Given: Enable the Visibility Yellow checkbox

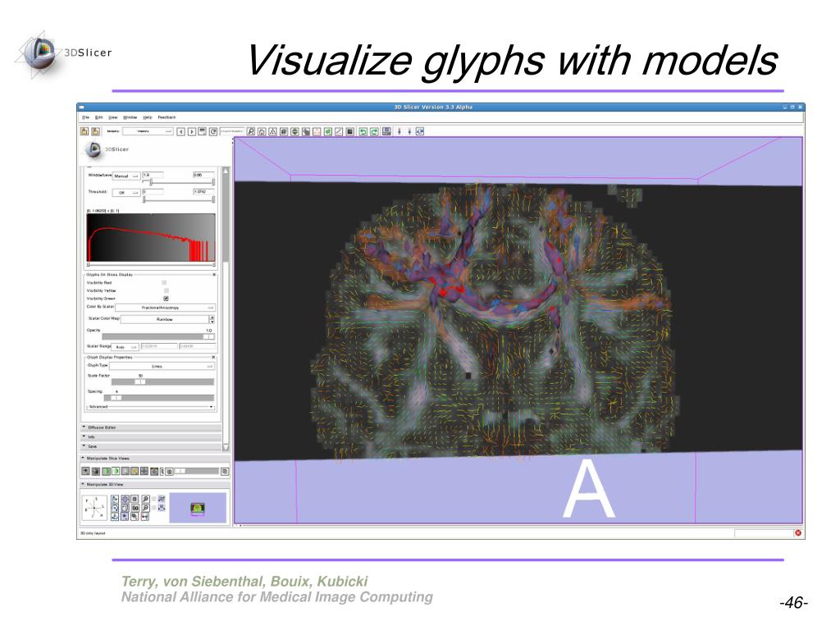Looking at the screenshot, I should pos(166,290).
